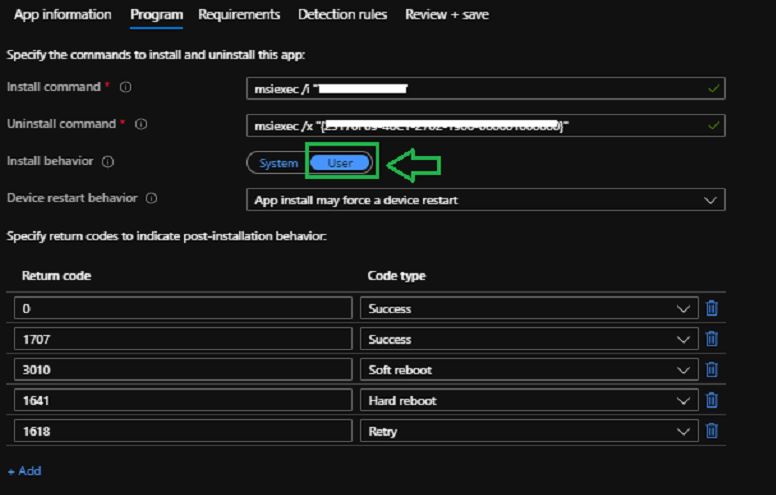Image resolution: width=776 pixels, height=495 pixels.
Task: Show info for Install command
Action: 126,87
